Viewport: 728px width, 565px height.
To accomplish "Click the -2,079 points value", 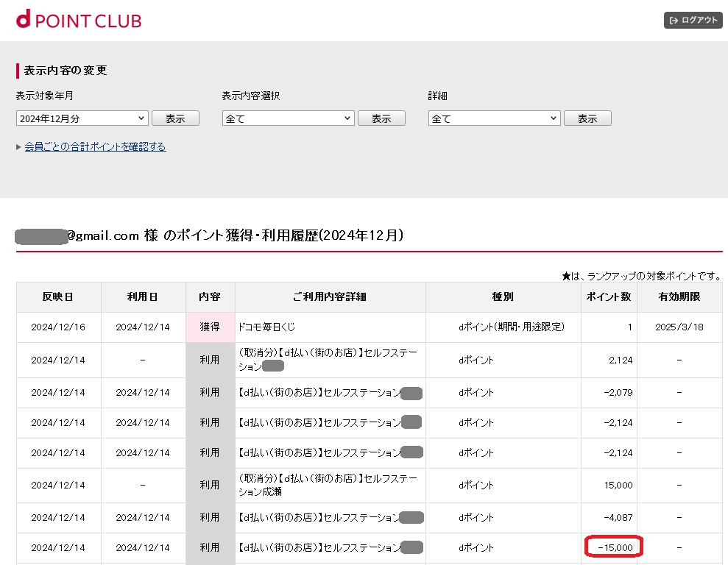I will [x=618, y=392].
